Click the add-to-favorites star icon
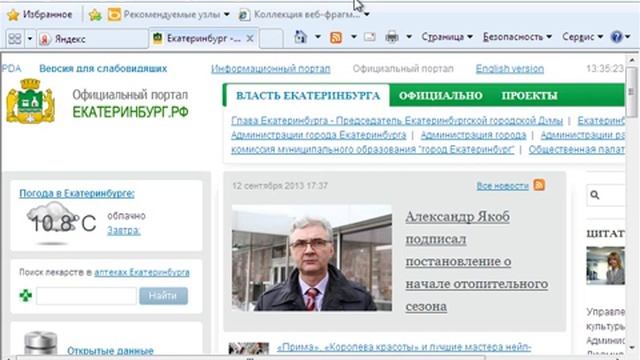Image resolution: width=640 pixels, height=360 pixels. tap(95, 15)
